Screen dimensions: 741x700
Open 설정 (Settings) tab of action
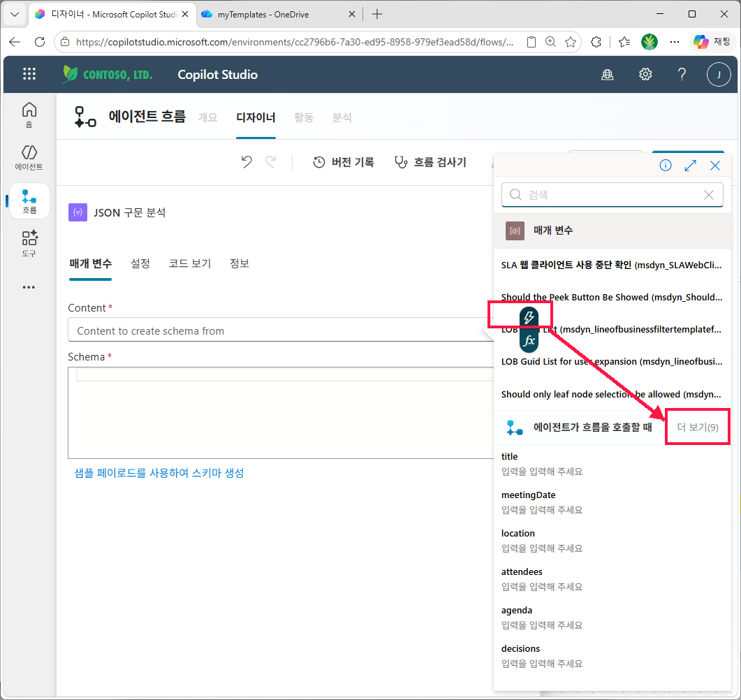click(x=140, y=263)
